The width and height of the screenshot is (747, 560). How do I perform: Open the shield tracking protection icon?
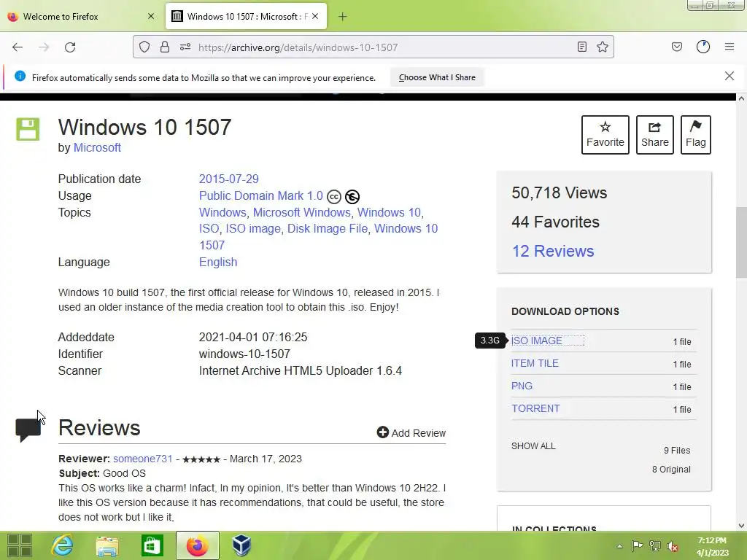click(x=144, y=47)
